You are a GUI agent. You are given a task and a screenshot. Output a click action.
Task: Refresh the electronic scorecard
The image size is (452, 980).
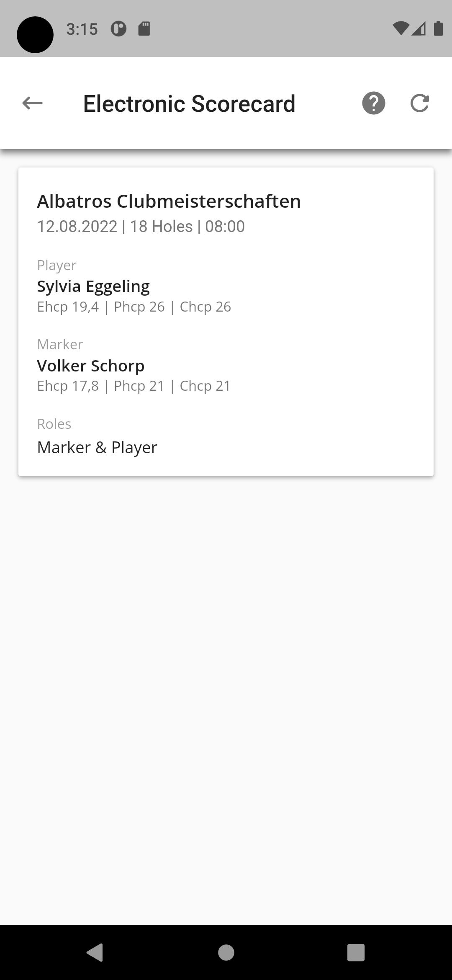pyautogui.click(x=420, y=103)
